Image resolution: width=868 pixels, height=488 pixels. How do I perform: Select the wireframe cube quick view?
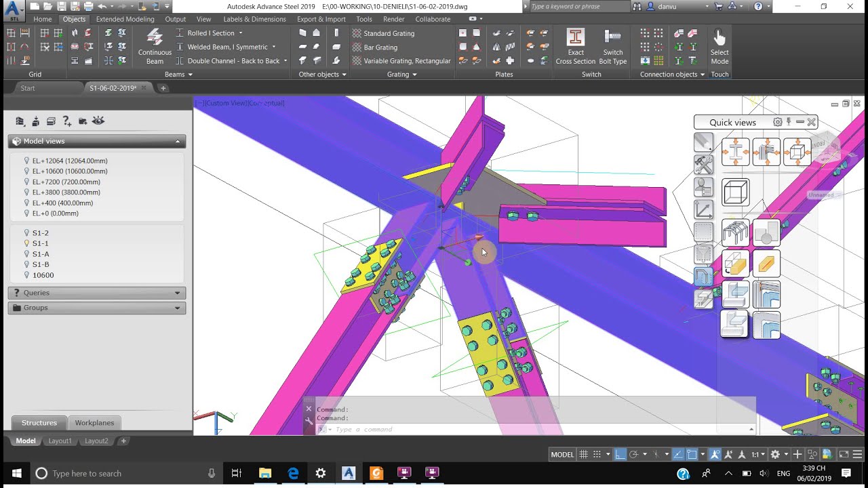(x=735, y=192)
